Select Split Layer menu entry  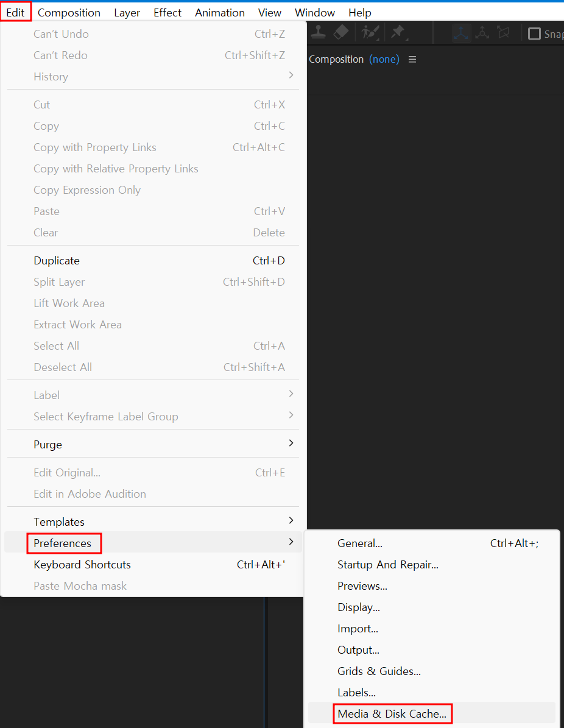pos(153,282)
